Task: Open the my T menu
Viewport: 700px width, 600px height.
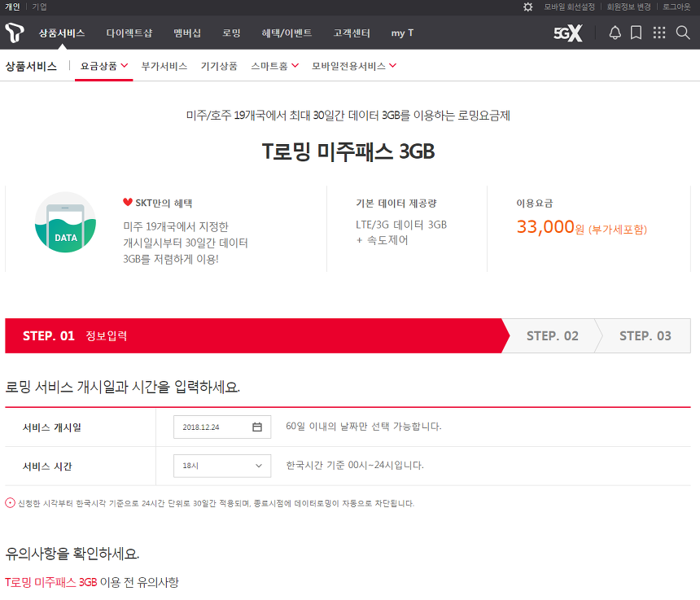Action: coord(402,33)
